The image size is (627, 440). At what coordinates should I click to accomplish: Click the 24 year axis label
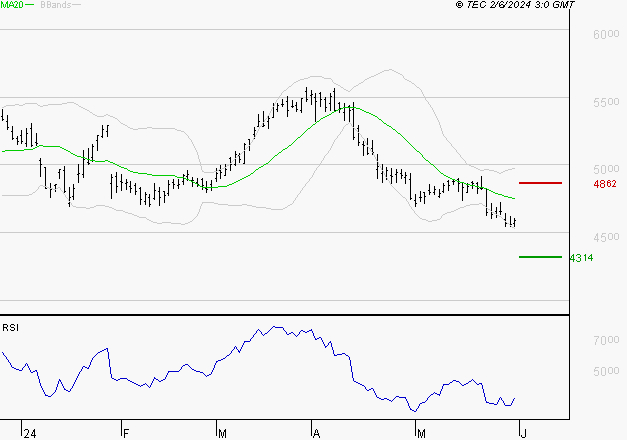(x=30, y=434)
